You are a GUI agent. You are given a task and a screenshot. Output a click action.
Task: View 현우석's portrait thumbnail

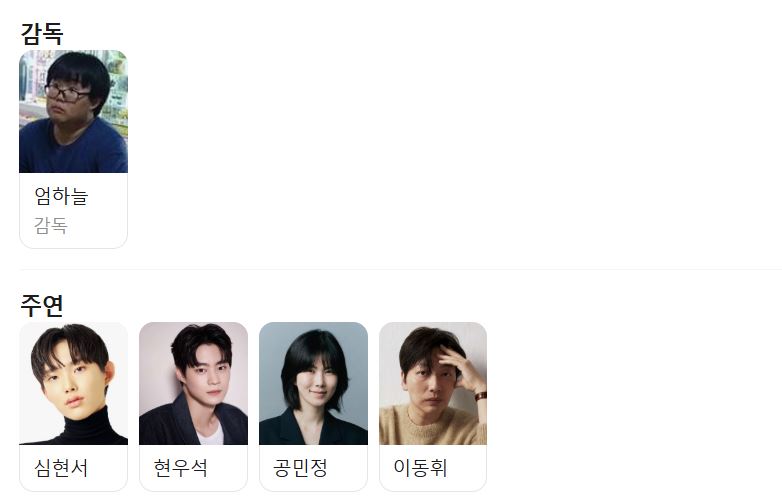194,383
